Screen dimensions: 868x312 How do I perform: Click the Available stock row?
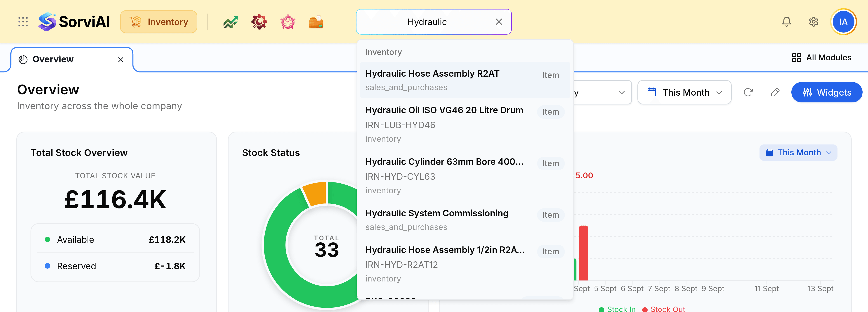115,240
